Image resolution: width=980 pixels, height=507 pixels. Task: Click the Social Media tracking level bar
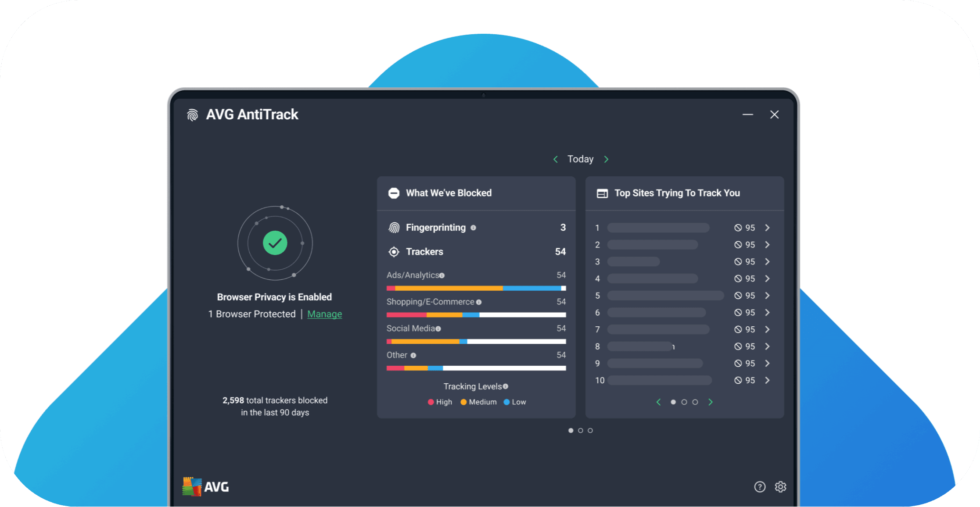(x=476, y=342)
